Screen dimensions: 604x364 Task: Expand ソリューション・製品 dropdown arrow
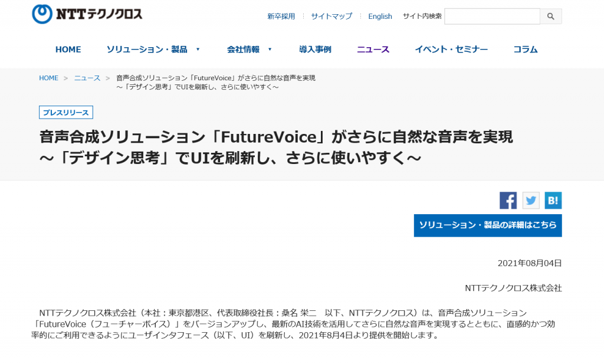coord(198,50)
